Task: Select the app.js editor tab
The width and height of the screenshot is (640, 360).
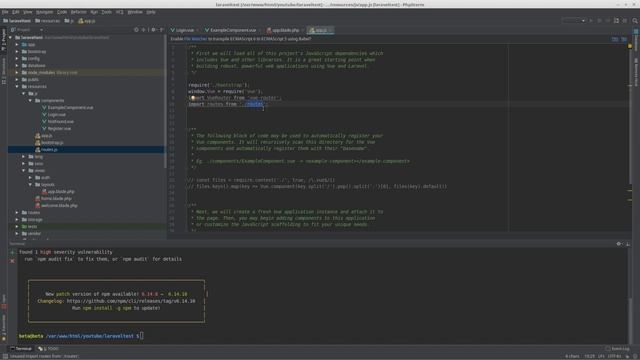Action: coord(320,30)
